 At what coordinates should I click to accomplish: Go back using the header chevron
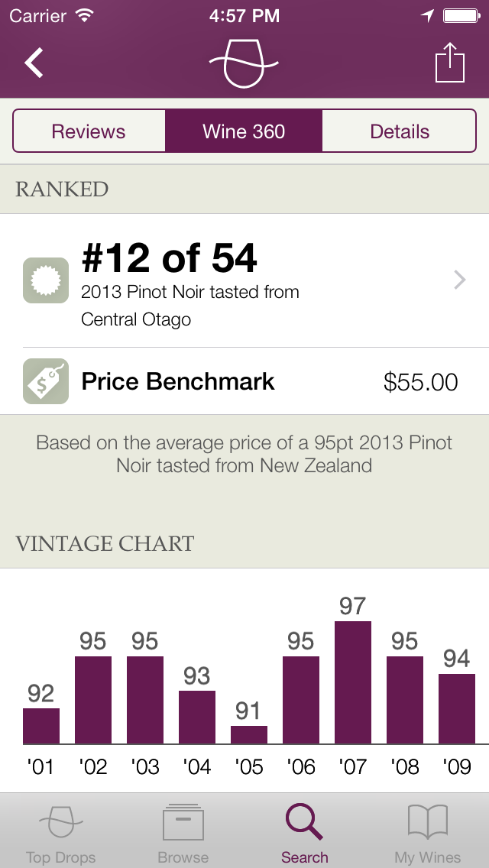point(33,63)
